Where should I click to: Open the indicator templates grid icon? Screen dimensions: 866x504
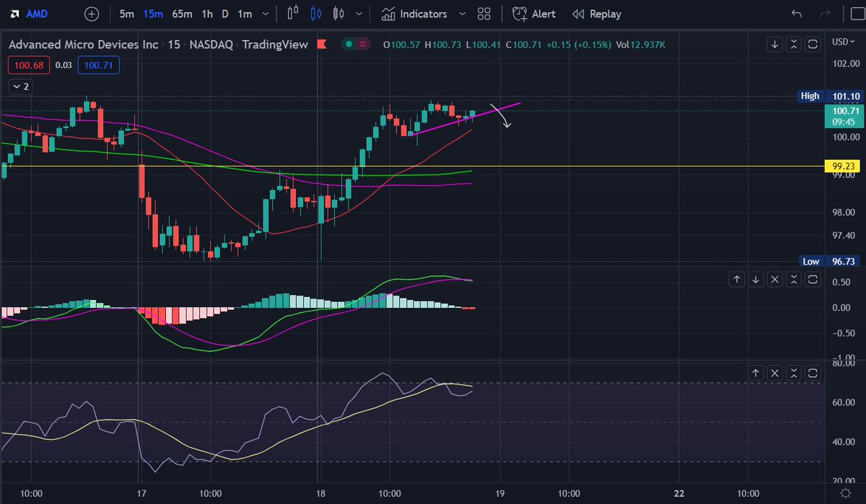[484, 14]
